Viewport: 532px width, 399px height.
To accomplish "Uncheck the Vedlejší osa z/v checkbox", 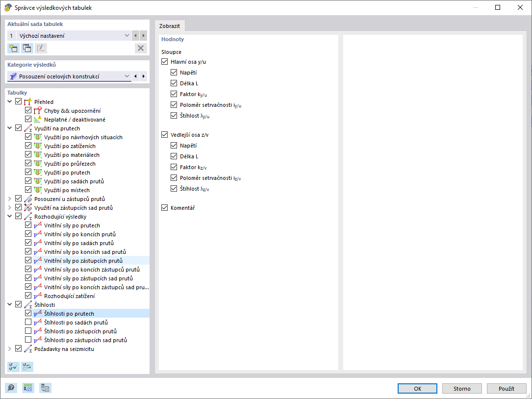I will click(165, 135).
